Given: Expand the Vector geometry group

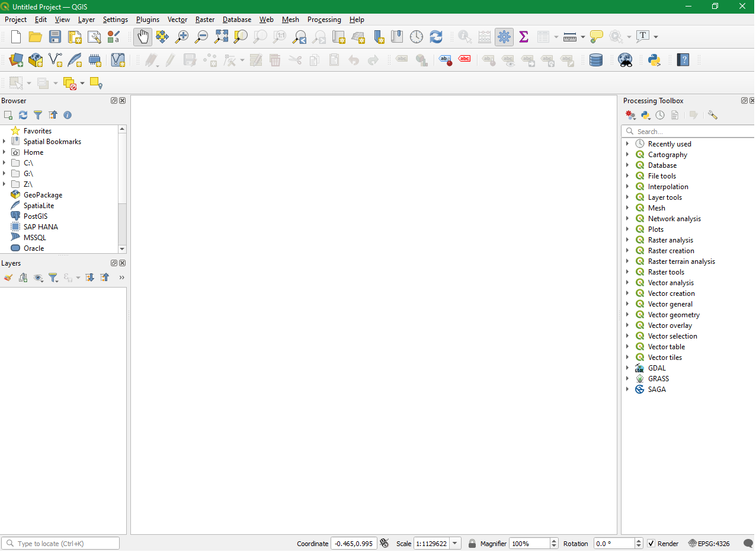Looking at the screenshot, I should click(x=627, y=315).
